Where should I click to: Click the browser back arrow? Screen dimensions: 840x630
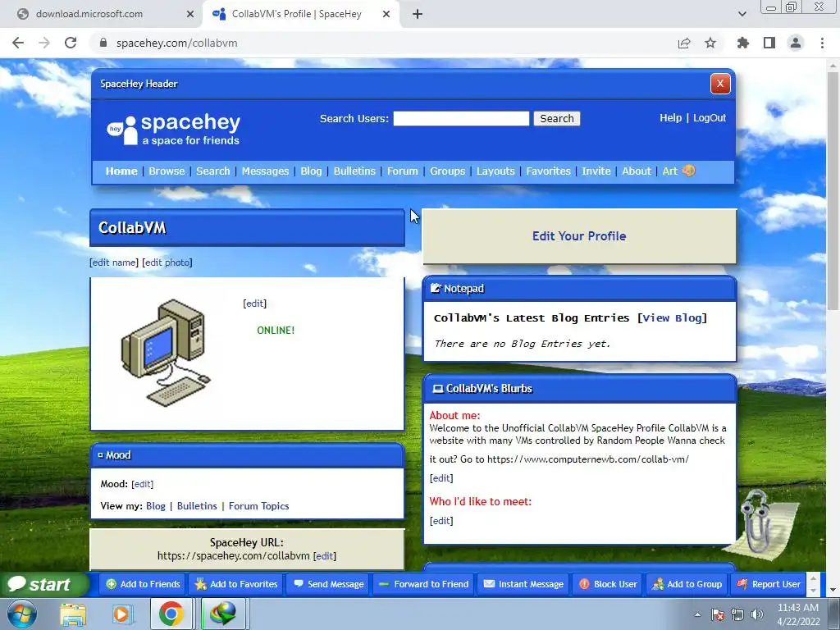18,43
